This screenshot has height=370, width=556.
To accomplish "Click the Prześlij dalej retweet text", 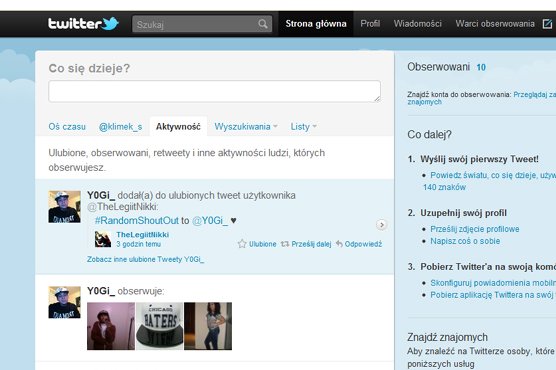I will point(311,244).
